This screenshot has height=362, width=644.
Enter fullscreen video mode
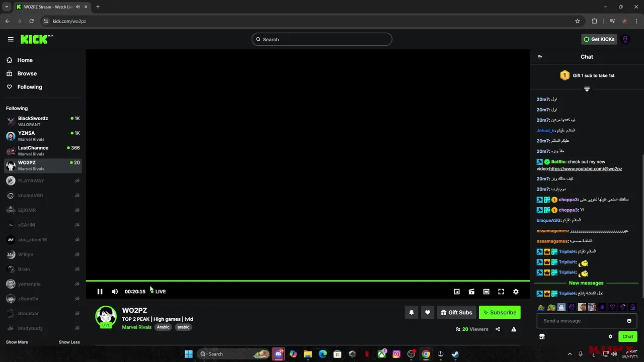[x=501, y=292]
